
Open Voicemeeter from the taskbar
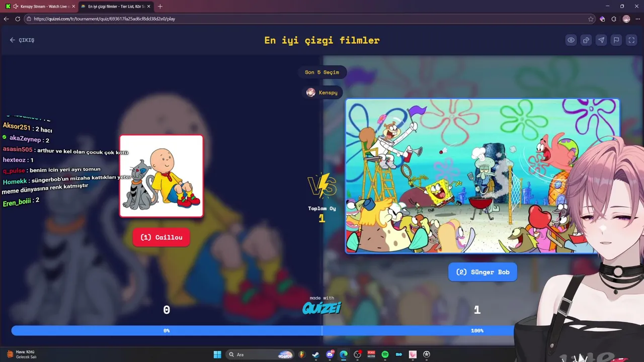(x=371, y=354)
